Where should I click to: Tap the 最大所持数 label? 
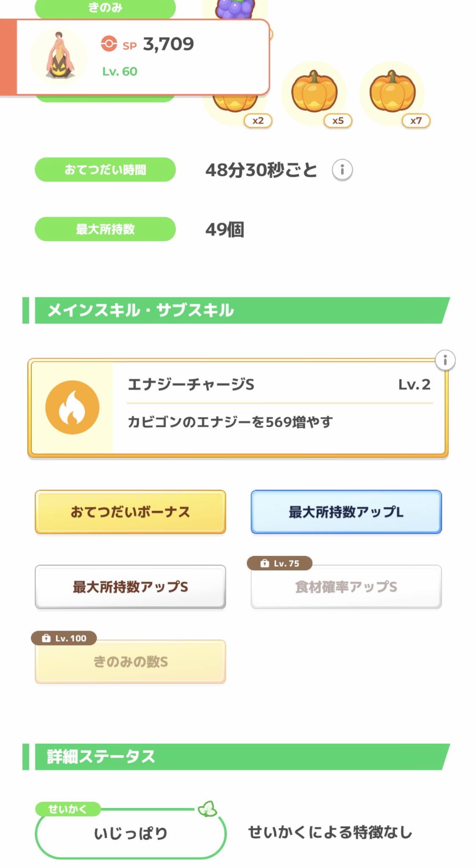(x=105, y=229)
